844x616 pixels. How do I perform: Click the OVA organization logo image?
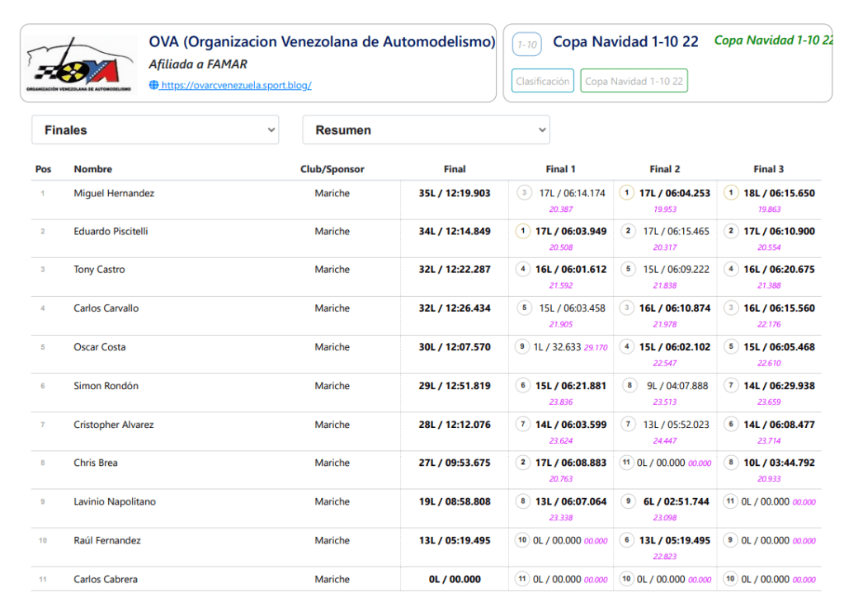coord(79,63)
